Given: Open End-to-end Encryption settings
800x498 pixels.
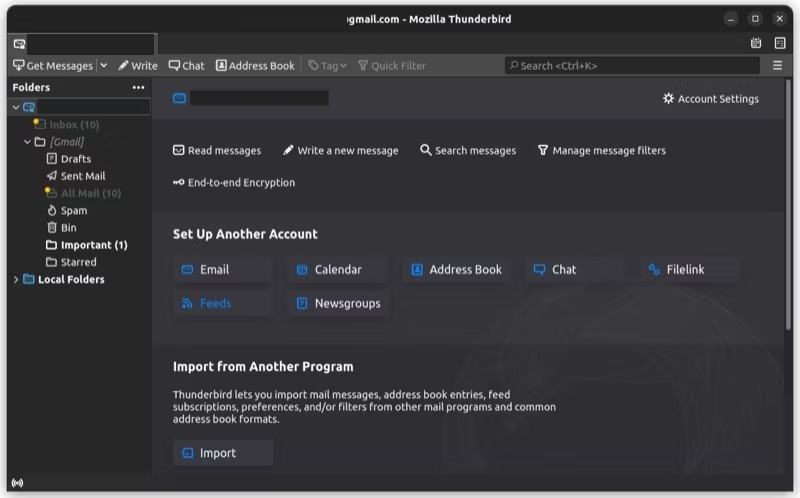Looking at the screenshot, I should point(234,183).
